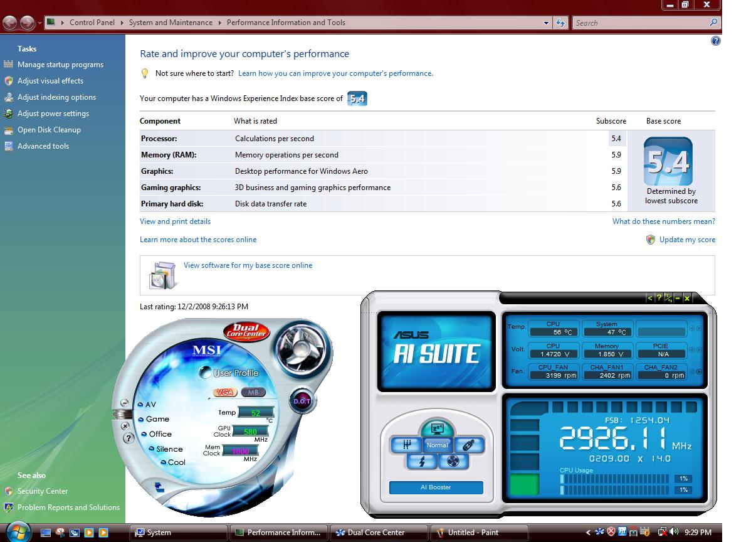Click AI Suite pencil-tag icon right of Normal
Viewport: 756px width, 542px height.
point(468,445)
